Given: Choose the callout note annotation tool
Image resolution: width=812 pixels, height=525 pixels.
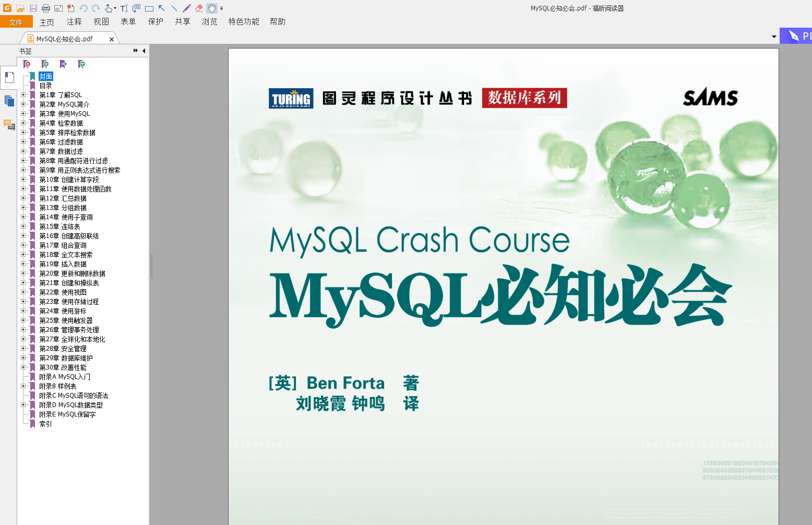Looking at the screenshot, I should [137, 8].
